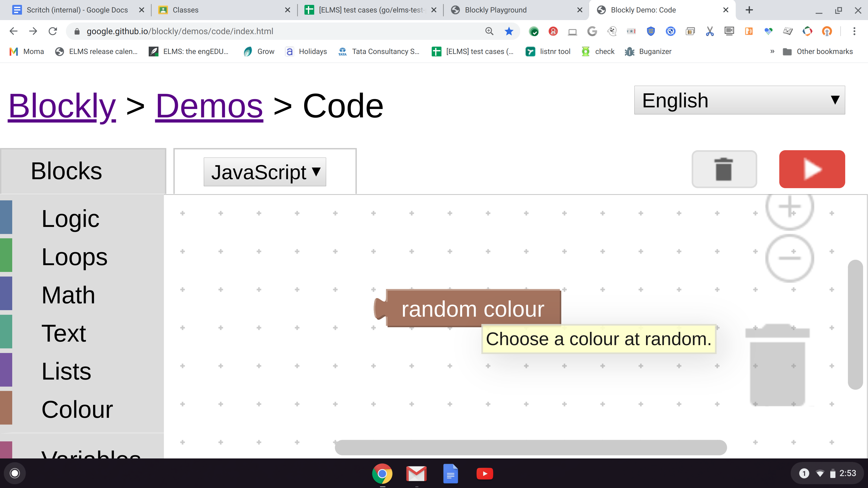This screenshot has height=488, width=868.
Task: Open the JavaScript language dropdown
Action: (x=265, y=172)
